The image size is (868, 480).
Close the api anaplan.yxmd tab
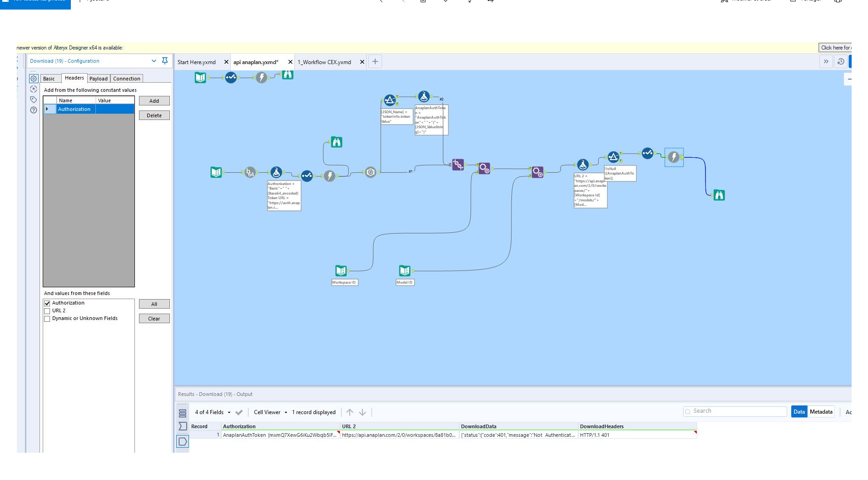coord(290,62)
